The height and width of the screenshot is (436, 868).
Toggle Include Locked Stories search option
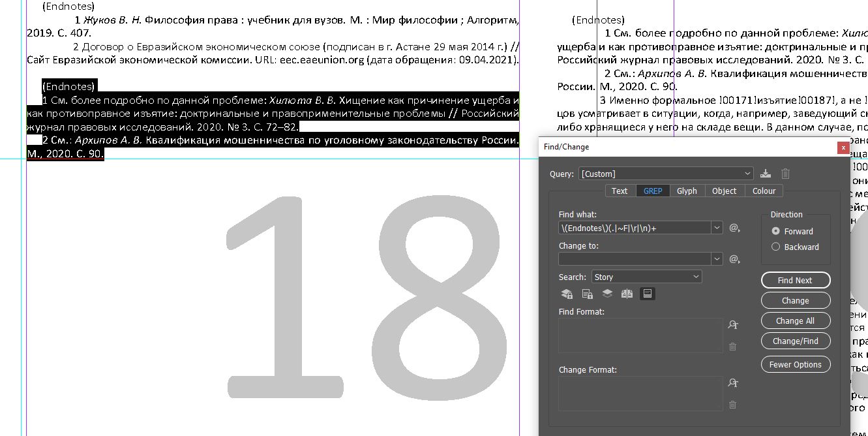click(x=587, y=294)
